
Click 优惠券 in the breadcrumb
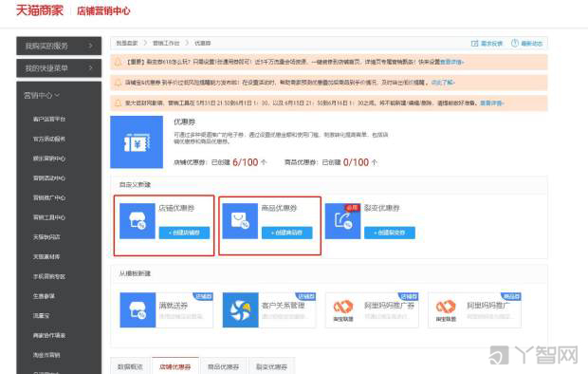pos(203,43)
